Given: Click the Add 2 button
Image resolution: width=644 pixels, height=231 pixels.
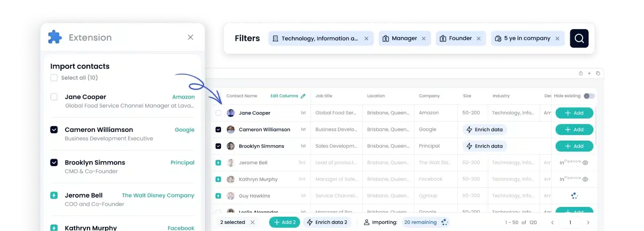Looking at the screenshot, I should (x=285, y=222).
